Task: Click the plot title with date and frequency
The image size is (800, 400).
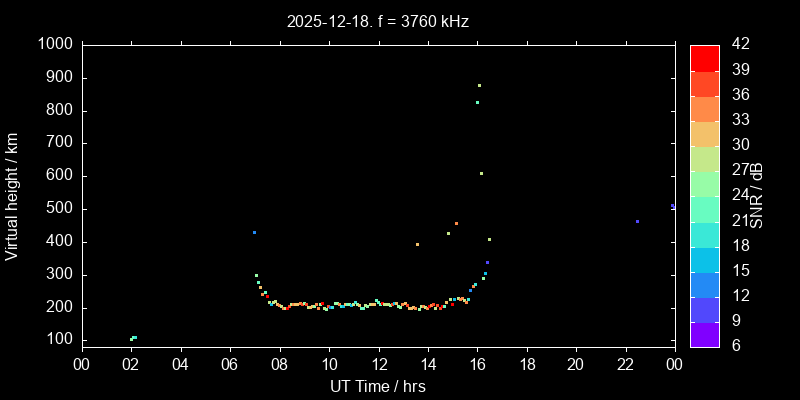Action: tap(377, 21)
